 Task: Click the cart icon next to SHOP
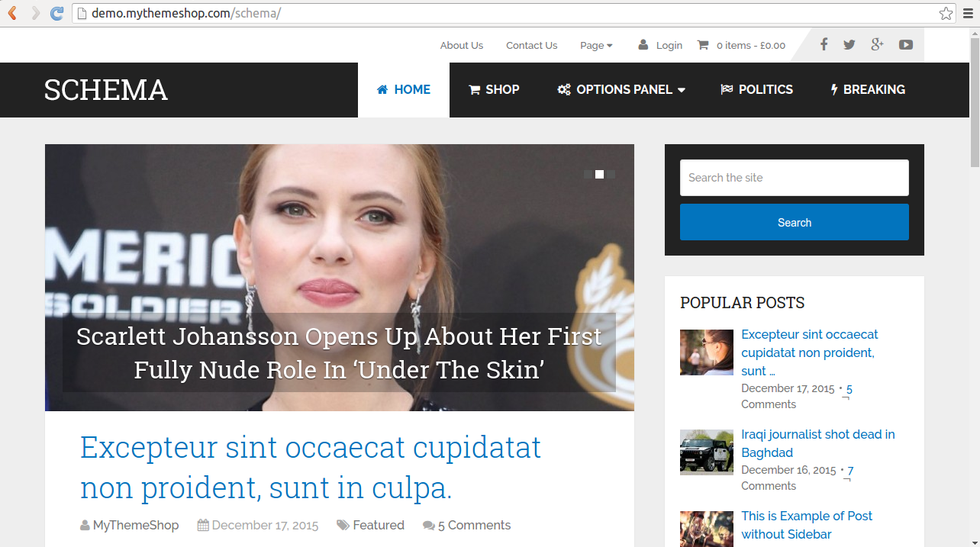pyautogui.click(x=474, y=89)
